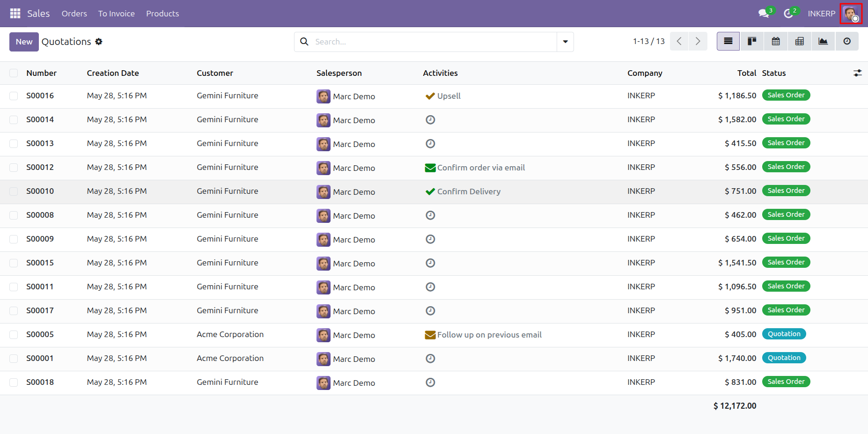Click the Sales app title
868x434 pixels.
pos(38,14)
